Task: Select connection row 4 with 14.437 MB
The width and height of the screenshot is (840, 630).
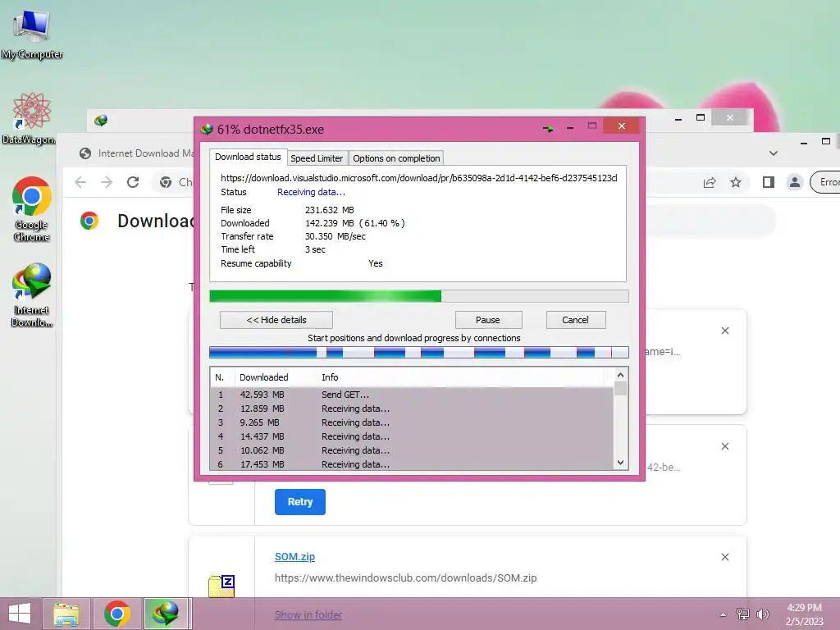Action: tap(412, 436)
